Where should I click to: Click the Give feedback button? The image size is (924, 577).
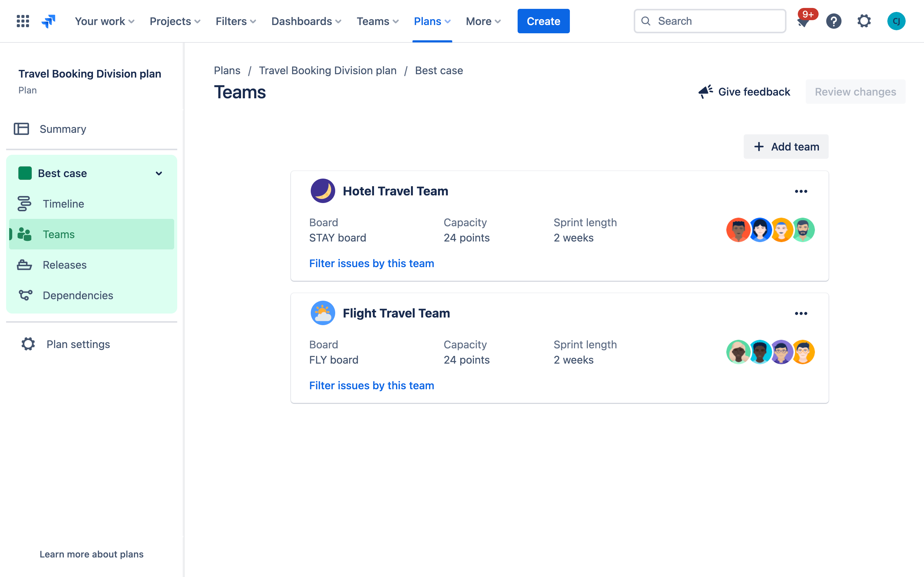743,91
